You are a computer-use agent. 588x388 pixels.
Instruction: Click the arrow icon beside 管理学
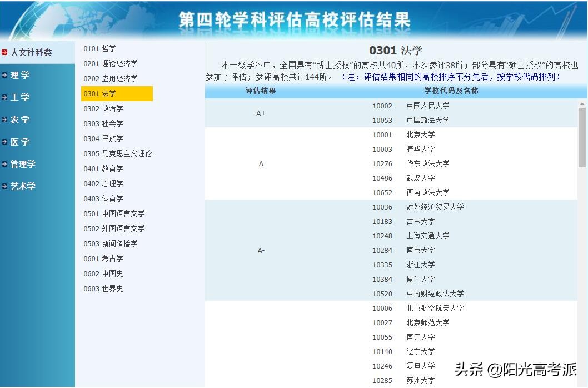click(x=4, y=164)
